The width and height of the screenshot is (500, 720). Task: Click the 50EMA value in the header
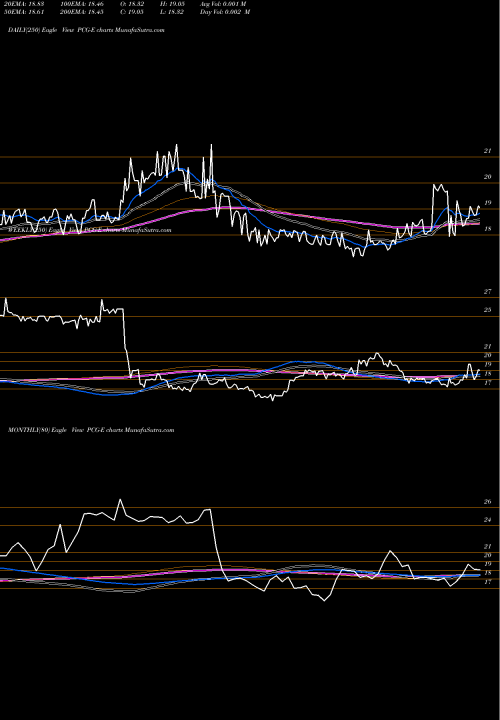[x=23, y=12]
